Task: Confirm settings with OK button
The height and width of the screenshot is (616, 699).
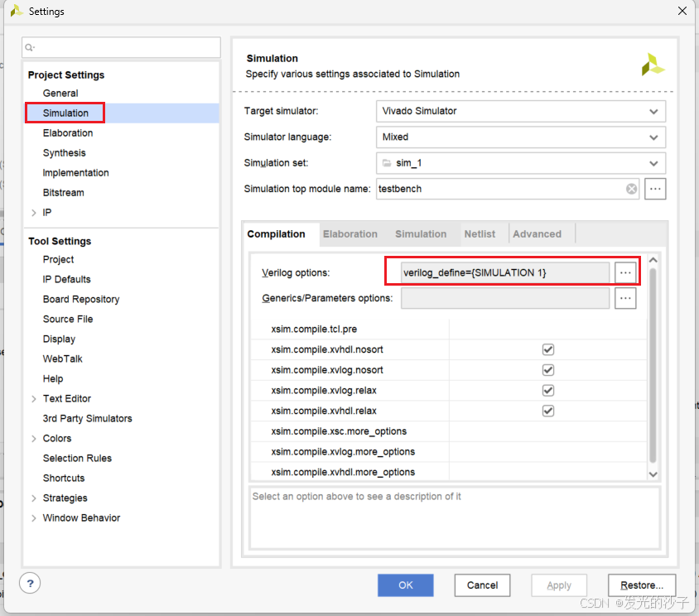Action: point(405,585)
